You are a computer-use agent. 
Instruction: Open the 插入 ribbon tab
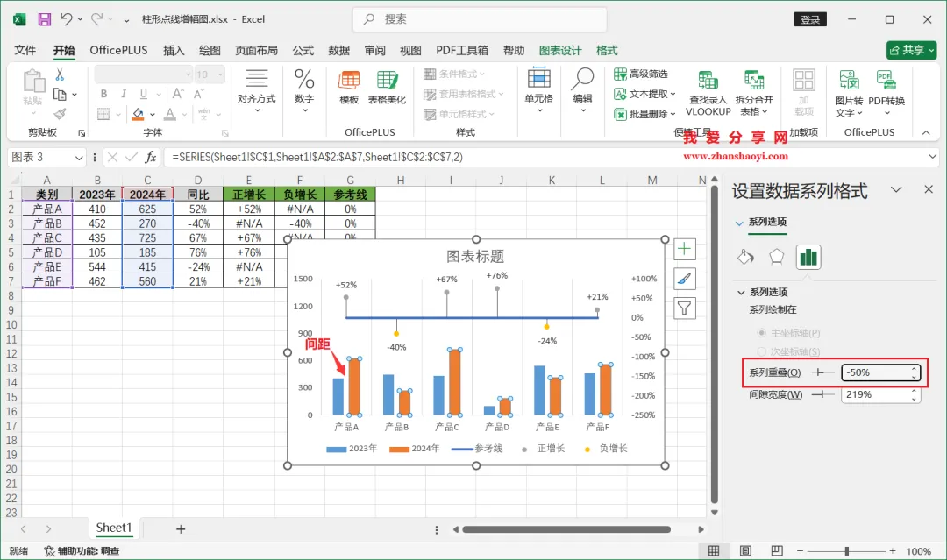(174, 50)
